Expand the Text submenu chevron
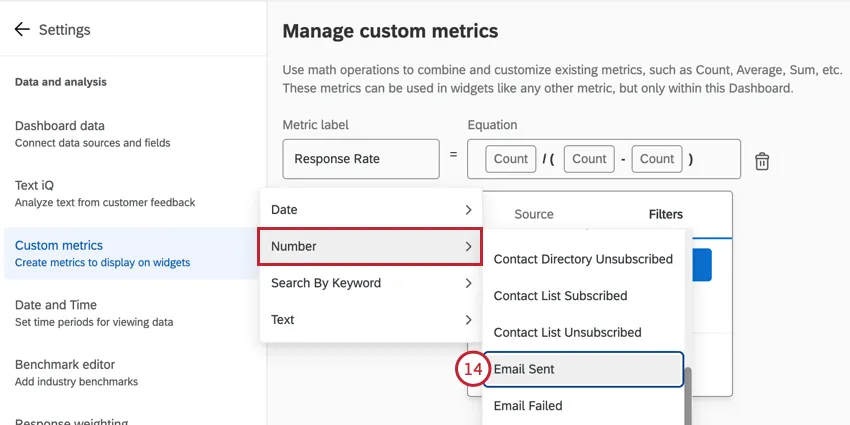Viewport: 850px width, 425px height. (468, 320)
